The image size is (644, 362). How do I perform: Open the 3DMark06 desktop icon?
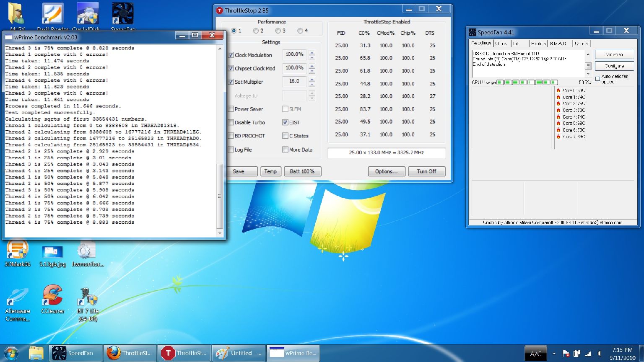pyautogui.click(x=17, y=253)
